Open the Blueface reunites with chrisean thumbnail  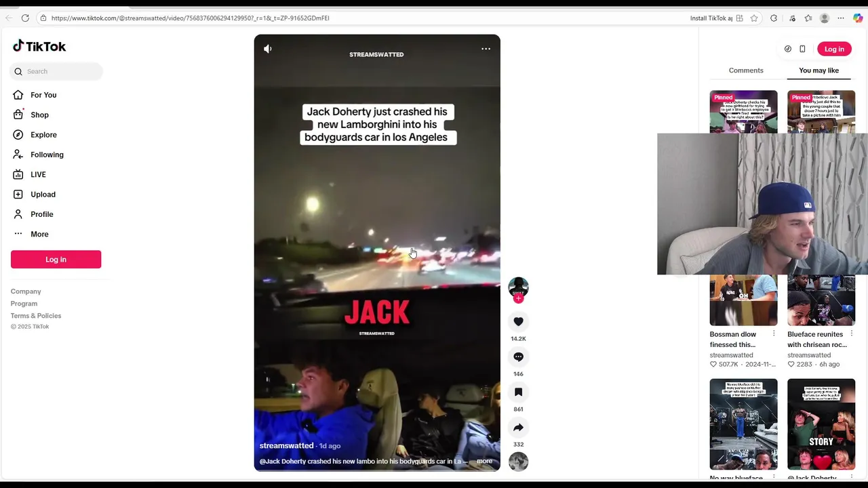(x=821, y=300)
